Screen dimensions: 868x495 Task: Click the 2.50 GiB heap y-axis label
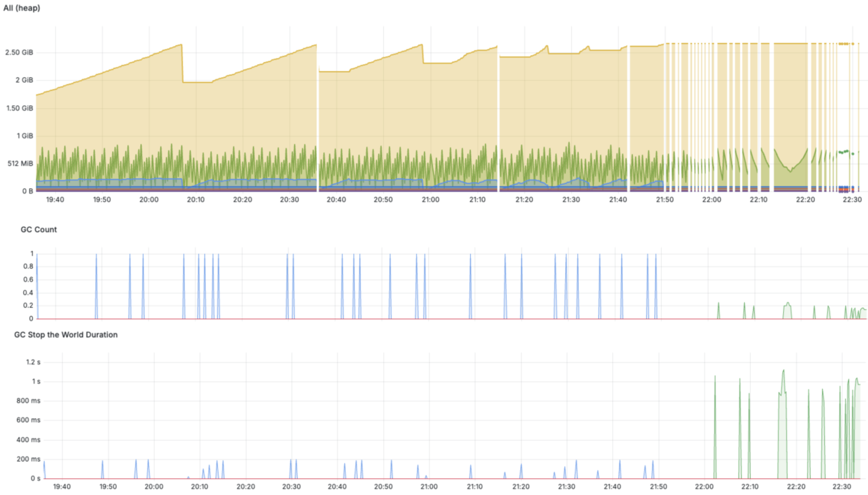tap(19, 52)
